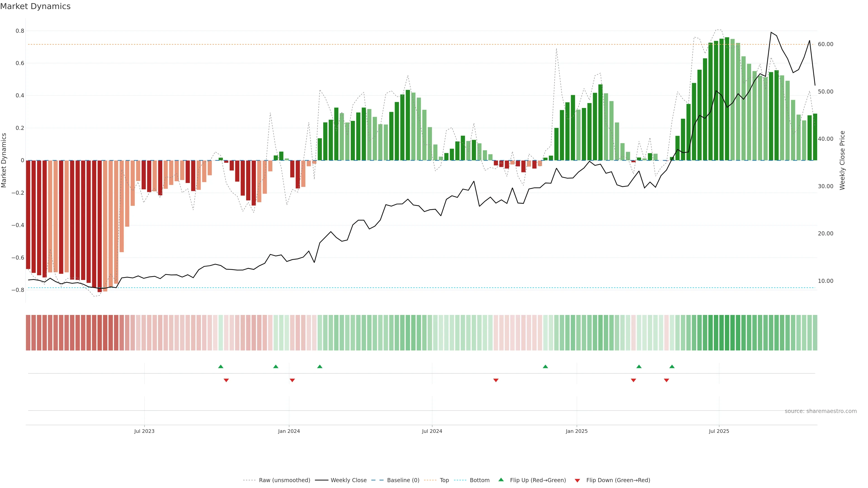Toggle the Raw (unsmoothed) legend entry

tap(284, 480)
